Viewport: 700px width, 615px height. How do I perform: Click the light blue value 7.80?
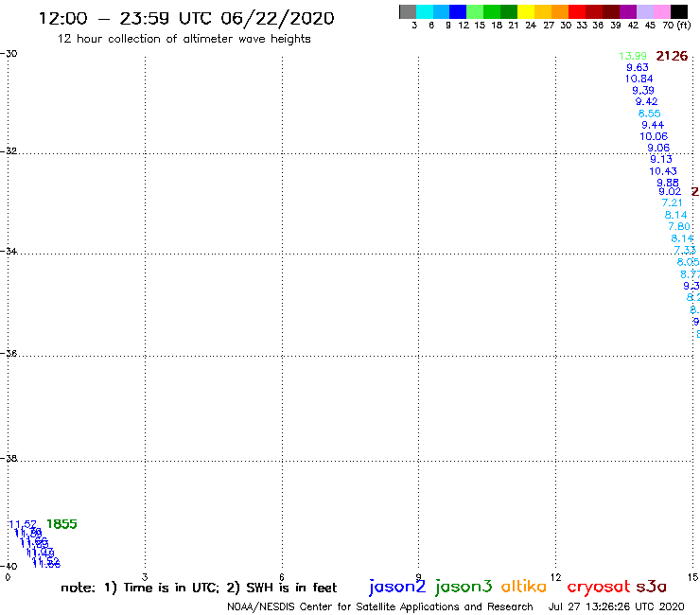(x=679, y=226)
